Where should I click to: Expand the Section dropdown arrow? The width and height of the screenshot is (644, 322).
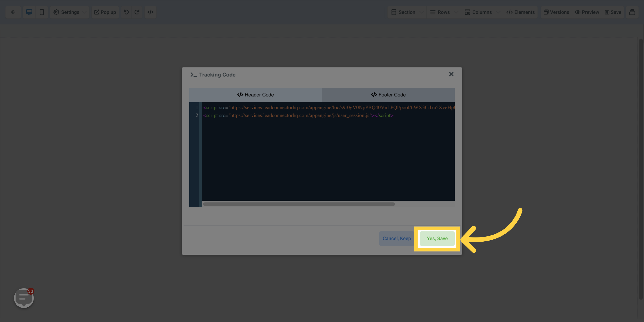coord(422,12)
